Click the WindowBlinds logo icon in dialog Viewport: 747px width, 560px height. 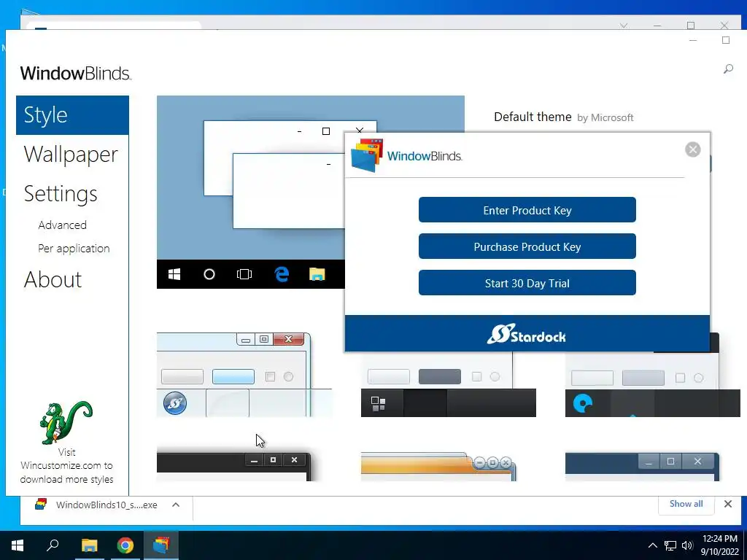point(367,155)
